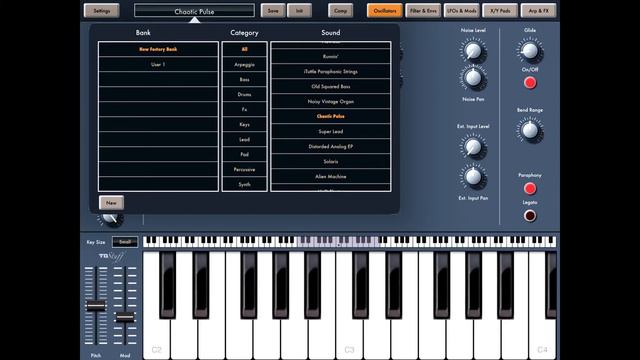Click the Mod wheel
Image resolution: width=640 pixels, height=360 pixels.
coord(125,317)
